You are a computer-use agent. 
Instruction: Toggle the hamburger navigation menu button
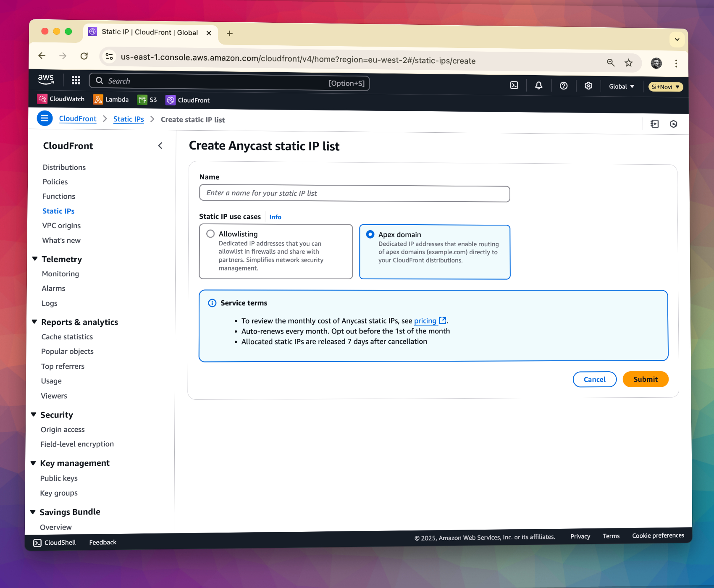point(45,118)
